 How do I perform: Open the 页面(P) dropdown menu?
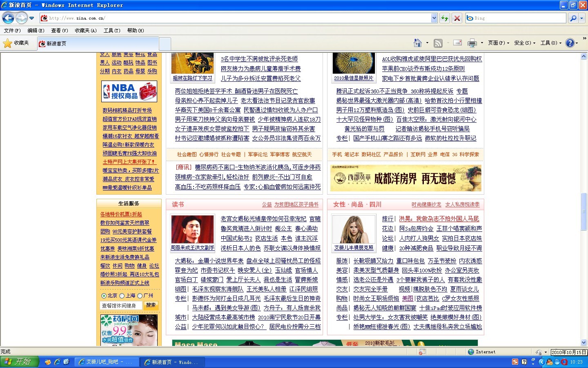pos(499,43)
